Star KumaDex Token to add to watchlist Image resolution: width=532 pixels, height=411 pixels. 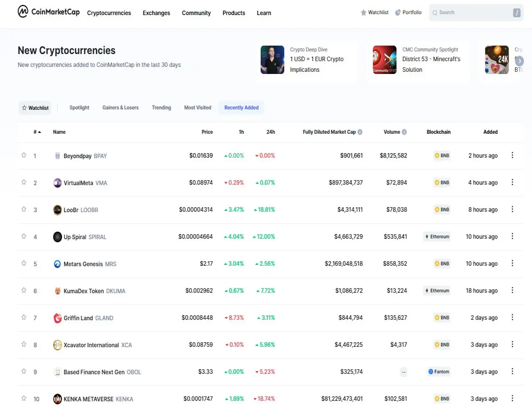[24, 290]
